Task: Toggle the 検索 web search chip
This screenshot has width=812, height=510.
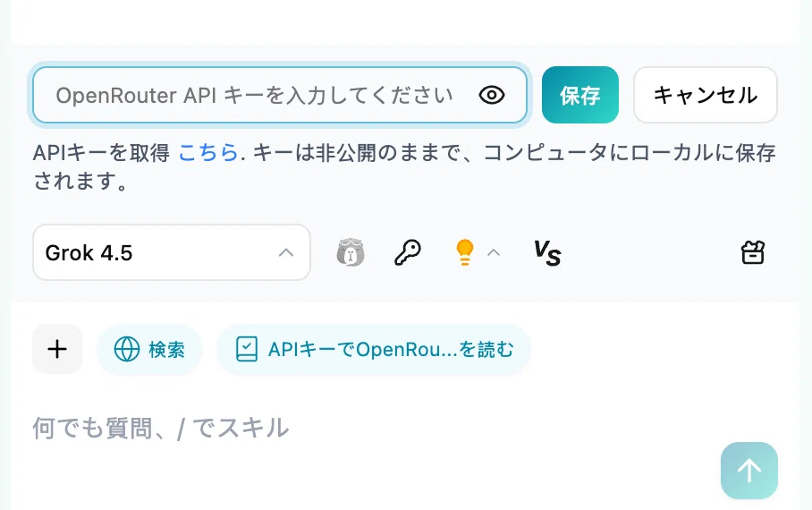Action: pos(149,349)
